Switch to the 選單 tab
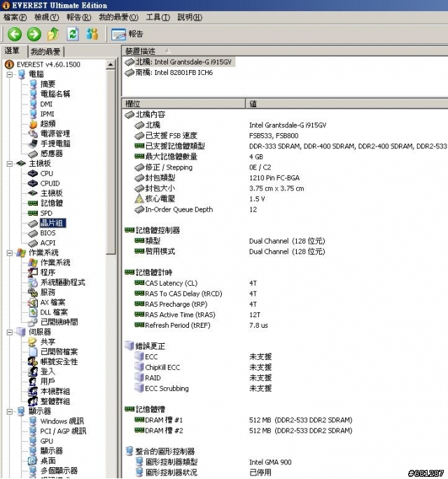 [x=12, y=50]
